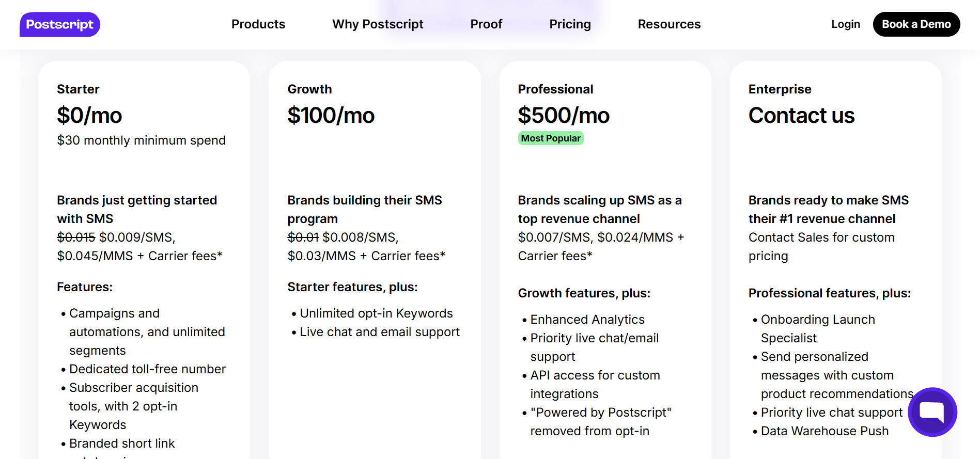This screenshot has width=980, height=459.
Task: Expand the Why Postscript menu
Action: pyautogui.click(x=378, y=24)
